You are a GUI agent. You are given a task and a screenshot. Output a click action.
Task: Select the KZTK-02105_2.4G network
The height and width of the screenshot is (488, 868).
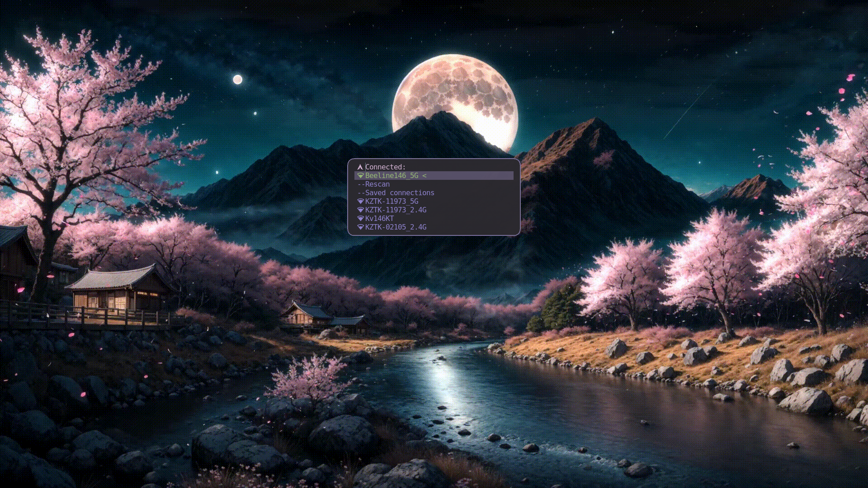point(396,227)
